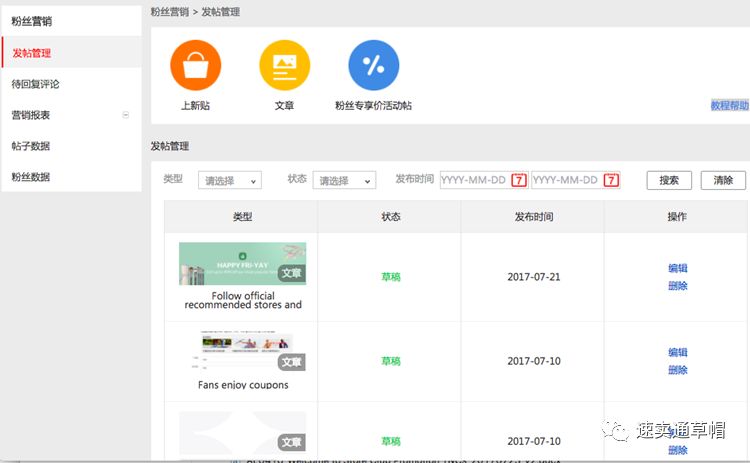Expand the 营销报表 sidebar submenu
This screenshot has width=750, height=463.
click(x=126, y=115)
